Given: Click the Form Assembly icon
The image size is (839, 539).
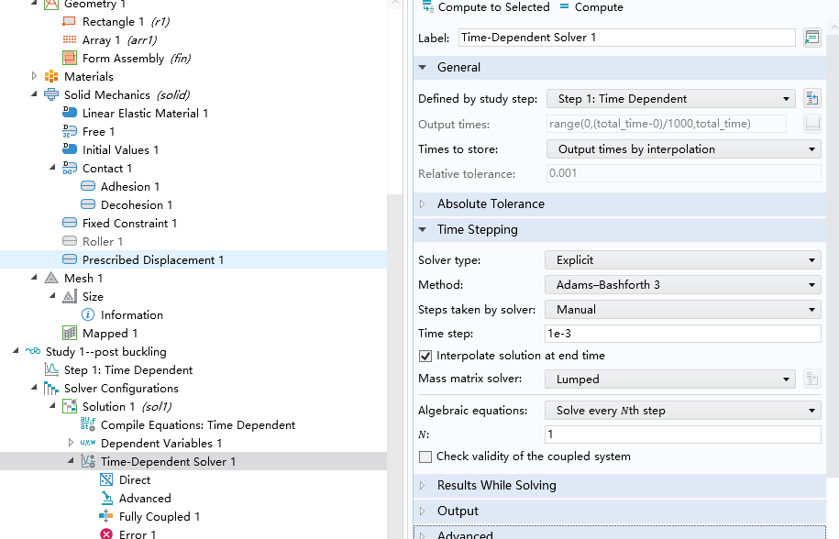Looking at the screenshot, I should (x=69, y=58).
